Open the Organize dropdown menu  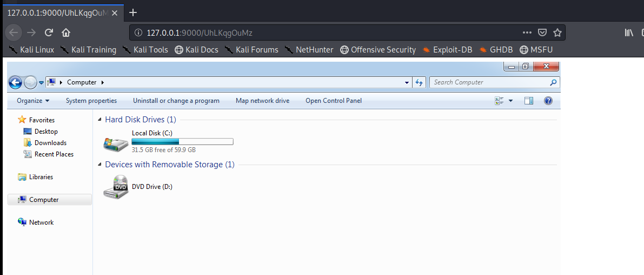pyautogui.click(x=33, y=101)
